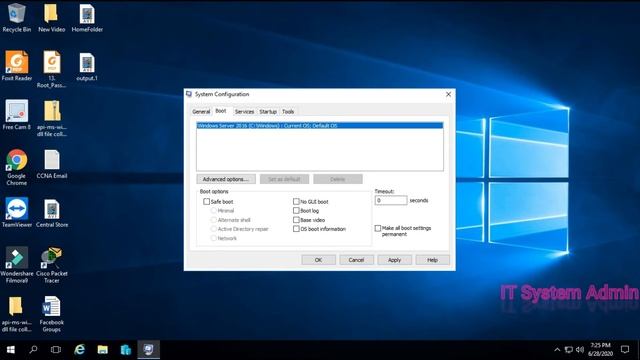640x360 pixels.
Task: Switch to the General tab
Action: pos(201,111)
